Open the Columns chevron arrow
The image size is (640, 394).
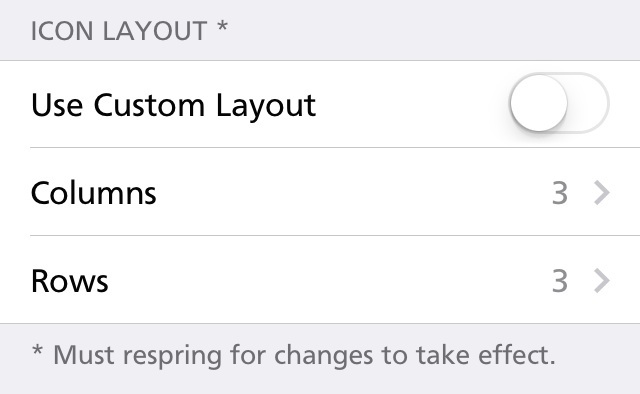tap(602, 192)
